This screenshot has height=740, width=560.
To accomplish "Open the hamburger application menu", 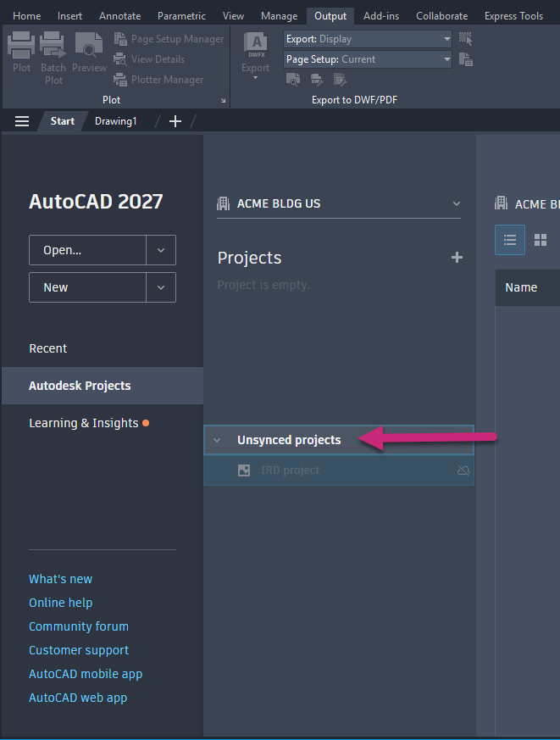I will (x=22, y=121).
